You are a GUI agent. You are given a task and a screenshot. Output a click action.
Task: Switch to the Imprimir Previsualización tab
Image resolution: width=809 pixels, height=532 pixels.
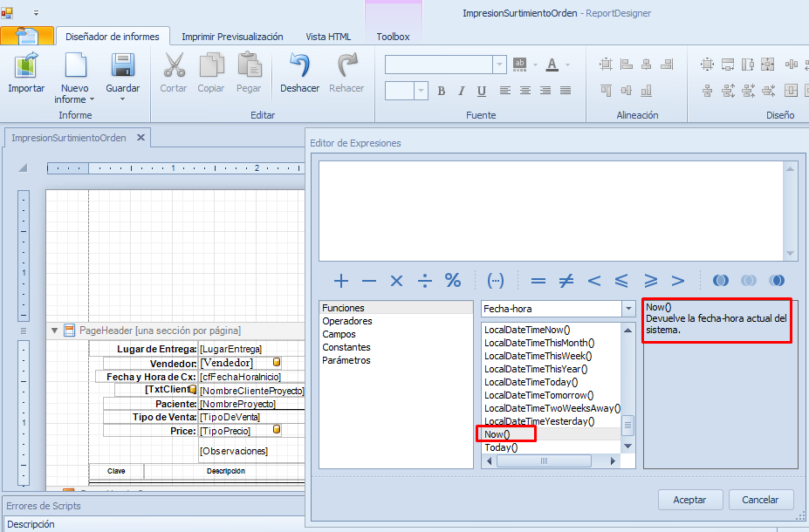232,37
